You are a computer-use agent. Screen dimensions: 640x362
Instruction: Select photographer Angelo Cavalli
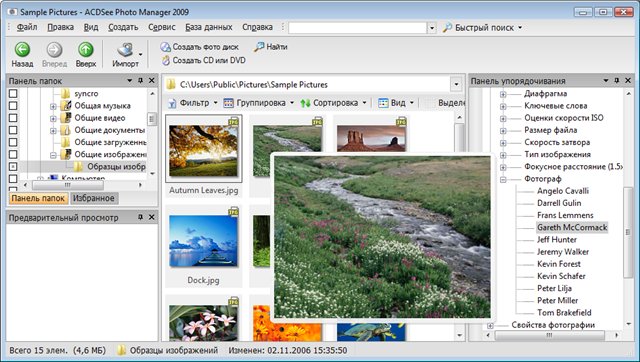click(563, 191)
